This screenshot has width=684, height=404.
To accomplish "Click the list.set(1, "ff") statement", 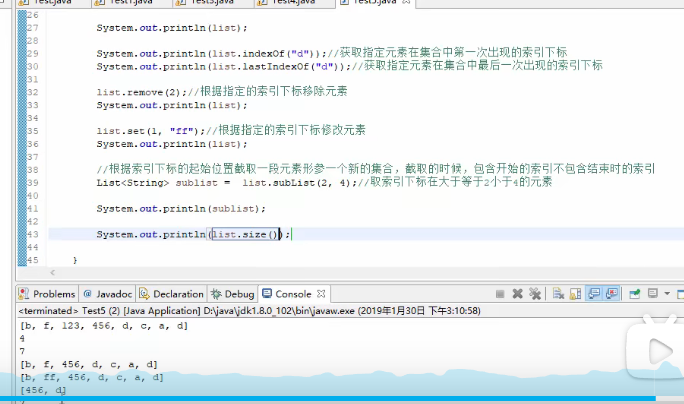I will click(150, 131).
